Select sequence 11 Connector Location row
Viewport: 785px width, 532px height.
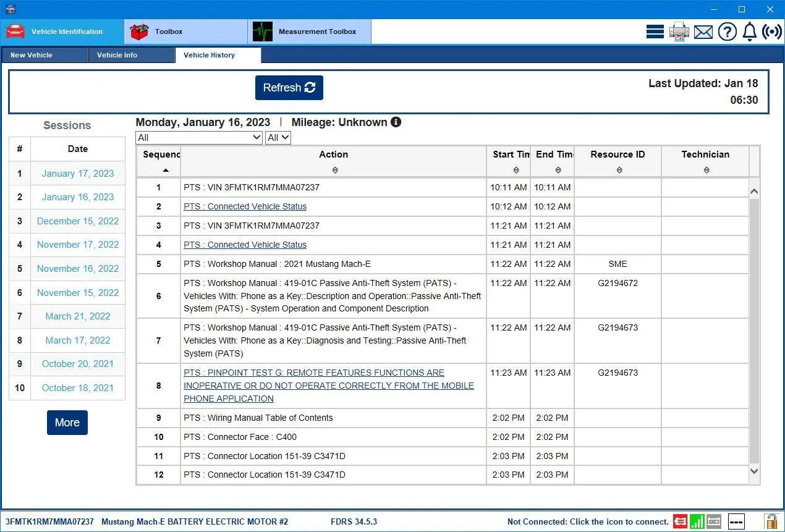point(443,456)
